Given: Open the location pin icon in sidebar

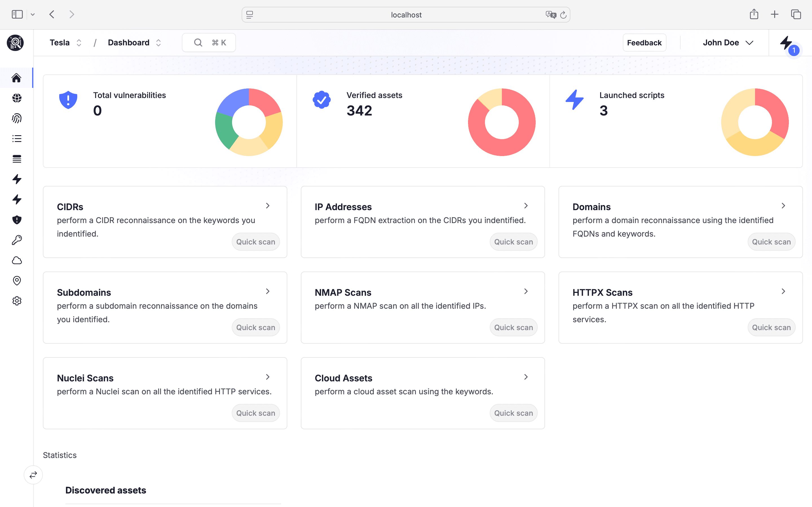Looking at the screenshot, I should click(x=16, y=281).
